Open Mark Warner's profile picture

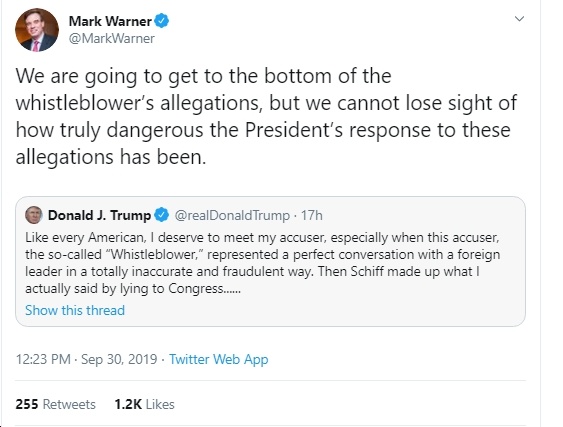tap(37, 30)
